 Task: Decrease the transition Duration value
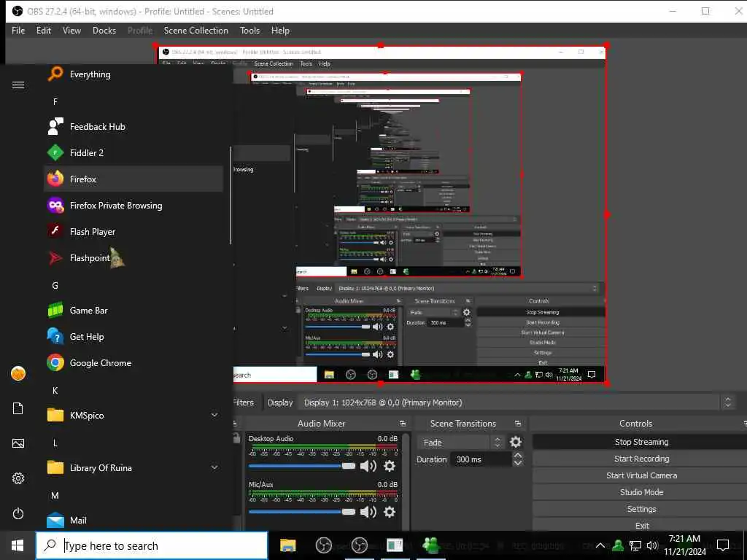(518, 463)
